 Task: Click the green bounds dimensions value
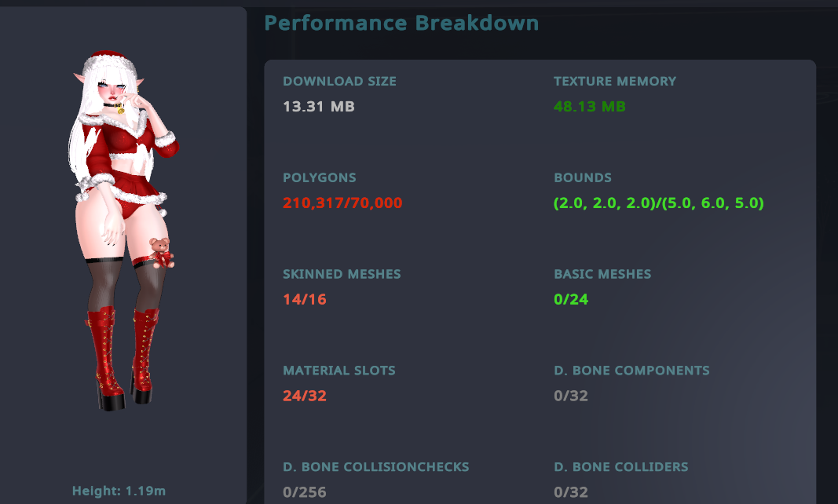pyautogui.click(x=659, y=203)
